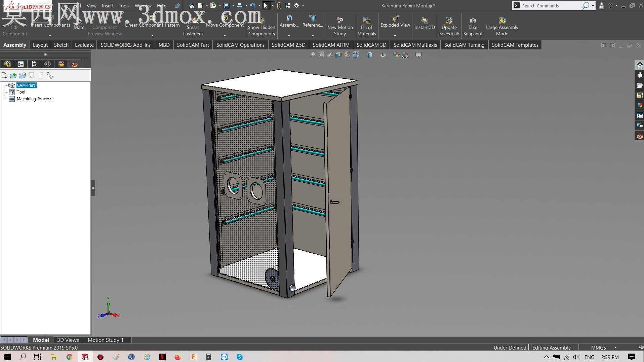Switch to DimXpertManager crosshair tab icon
The height and width of the screenshot is (362, 644).
pos(48,64)
